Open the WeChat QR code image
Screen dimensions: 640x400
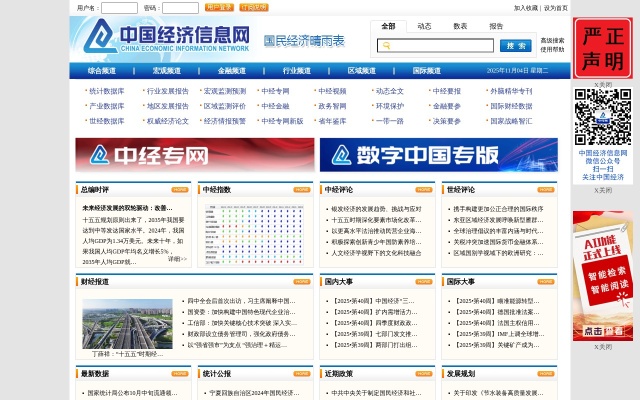pyautogui.click(x=602, y=116)
